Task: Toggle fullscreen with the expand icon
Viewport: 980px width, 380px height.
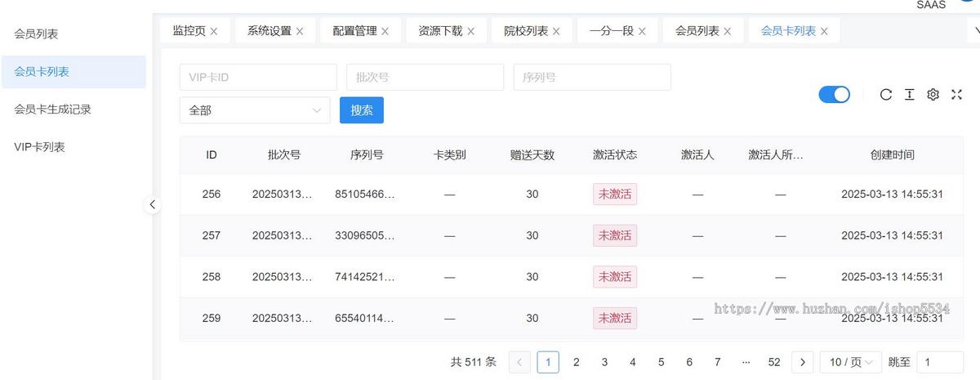Action: (x=957, y=95)
